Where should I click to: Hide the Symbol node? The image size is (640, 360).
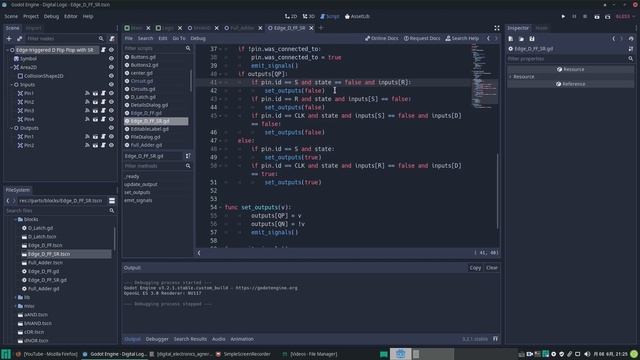tap(111, 59)
